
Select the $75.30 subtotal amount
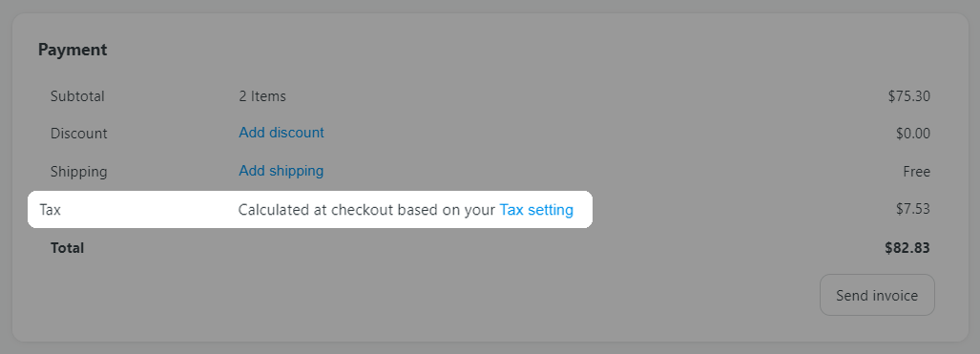pyautogui.click(x=908, y=96)
